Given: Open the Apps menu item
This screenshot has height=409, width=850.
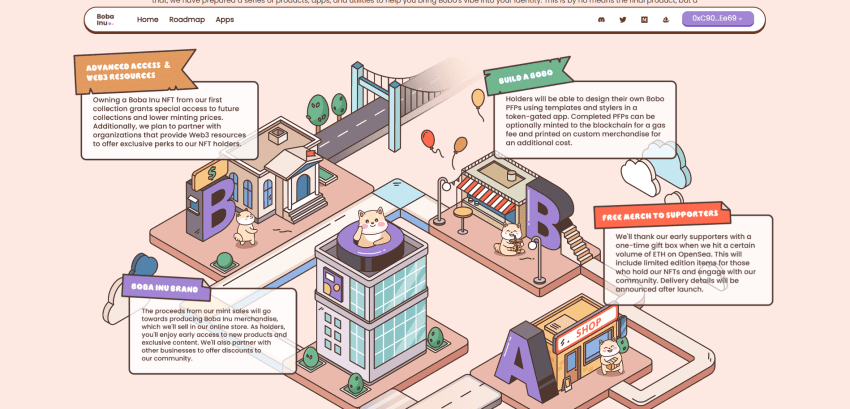Looking at the screenshot, I should pyautogui.click(x=225, y=20).
